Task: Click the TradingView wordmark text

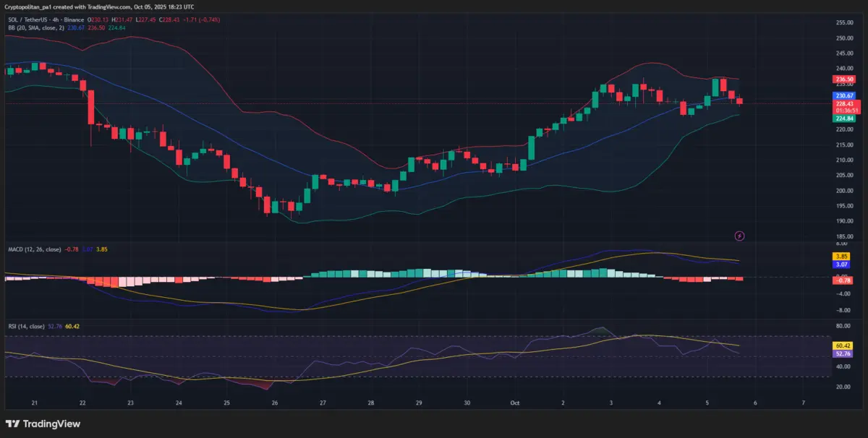Action: tap(52, 424)
